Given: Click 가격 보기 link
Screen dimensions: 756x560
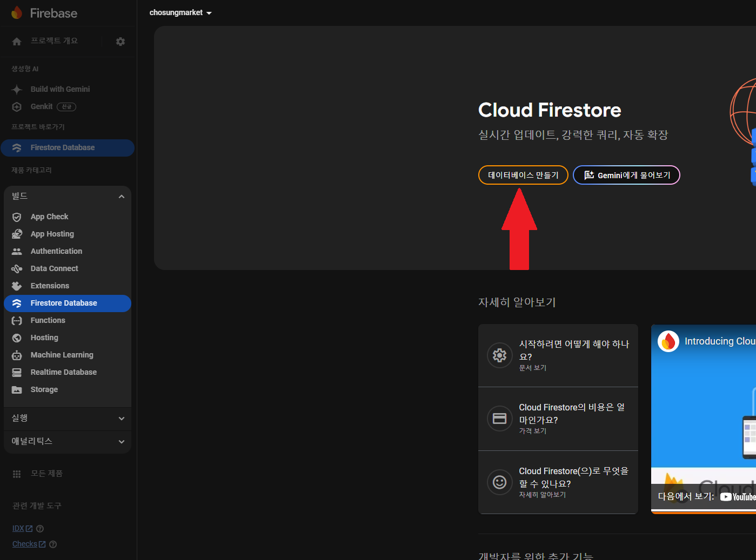Looking at the screenshot, I should tap(533, 431).
